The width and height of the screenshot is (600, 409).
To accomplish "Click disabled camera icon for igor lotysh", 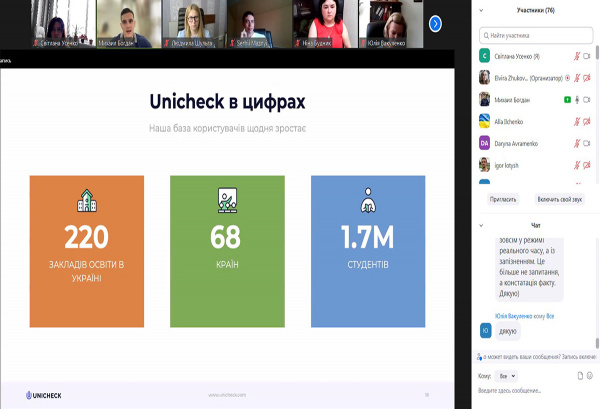I will 587,165.
